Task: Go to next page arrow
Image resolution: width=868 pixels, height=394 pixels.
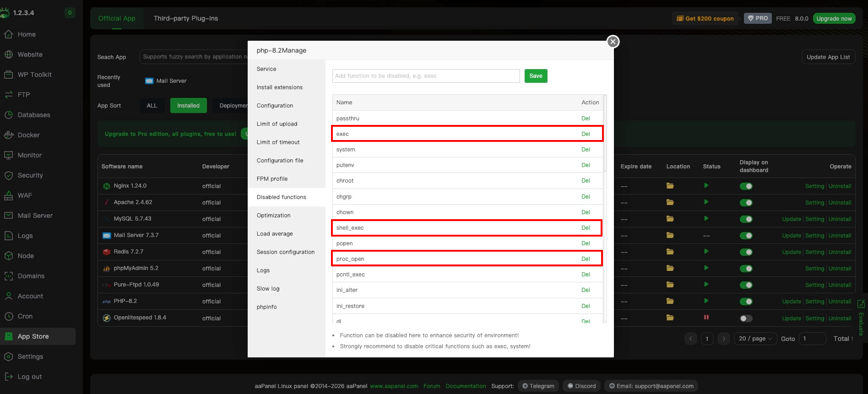Action: (x=723, y=339)
